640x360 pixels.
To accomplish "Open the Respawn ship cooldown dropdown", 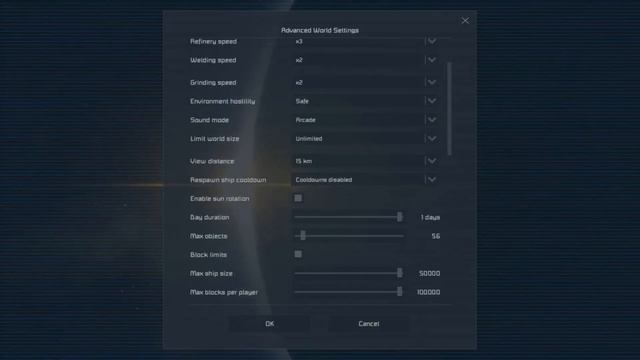I will [x=366, y=180].
